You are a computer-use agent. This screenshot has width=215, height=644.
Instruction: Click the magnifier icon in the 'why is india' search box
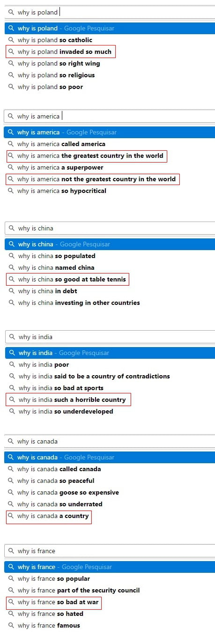[x=12, y=337]
